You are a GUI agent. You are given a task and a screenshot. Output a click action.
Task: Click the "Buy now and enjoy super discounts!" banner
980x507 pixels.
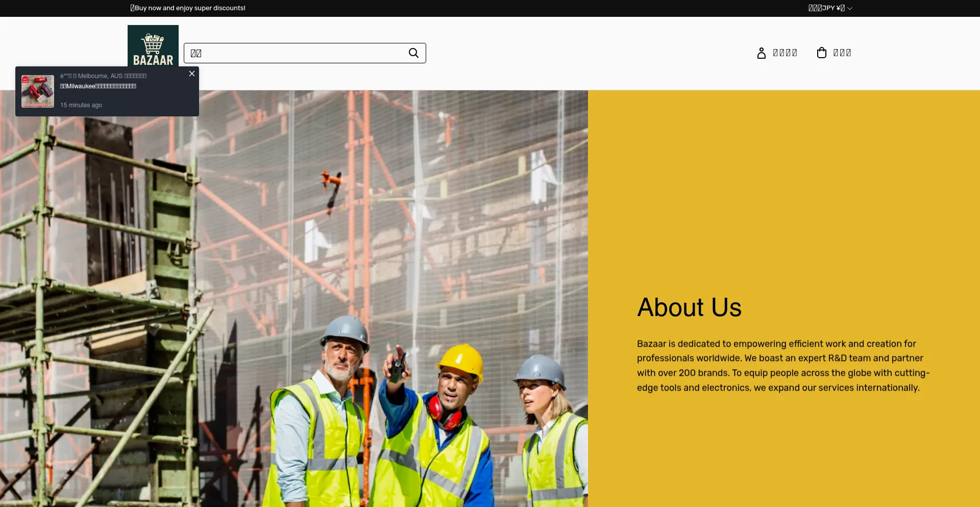(x=188, y=8)
